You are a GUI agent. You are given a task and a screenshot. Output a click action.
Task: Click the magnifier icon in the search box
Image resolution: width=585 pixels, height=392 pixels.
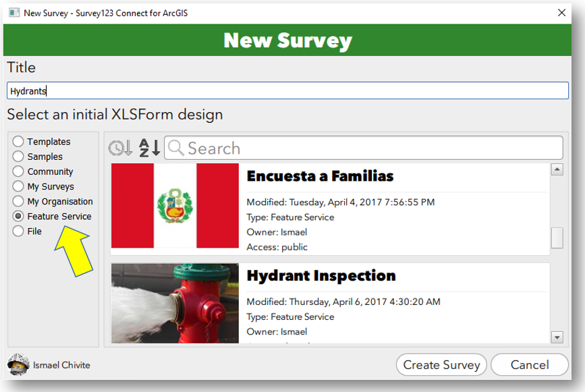pos(176,148)
